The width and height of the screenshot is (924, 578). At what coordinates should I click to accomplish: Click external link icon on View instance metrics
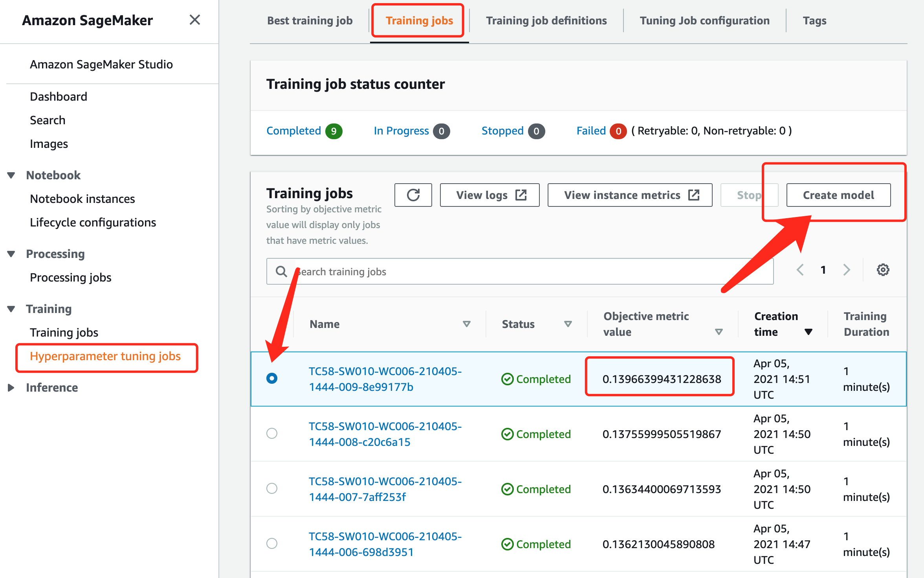[x=694, y=195]
